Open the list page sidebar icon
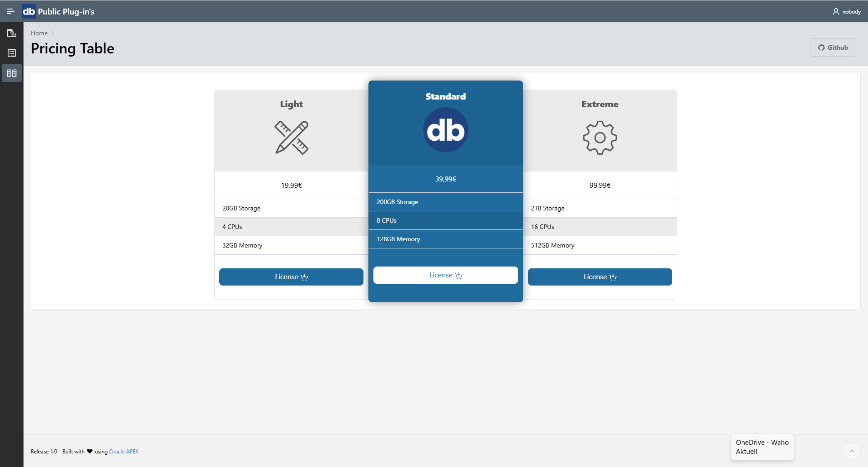 pos(12,53)
